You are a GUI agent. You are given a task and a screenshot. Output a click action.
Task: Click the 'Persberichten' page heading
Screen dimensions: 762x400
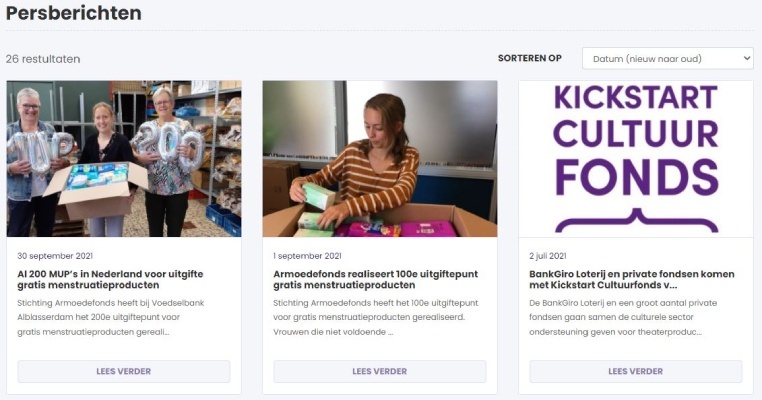click(x=73, y=13)
